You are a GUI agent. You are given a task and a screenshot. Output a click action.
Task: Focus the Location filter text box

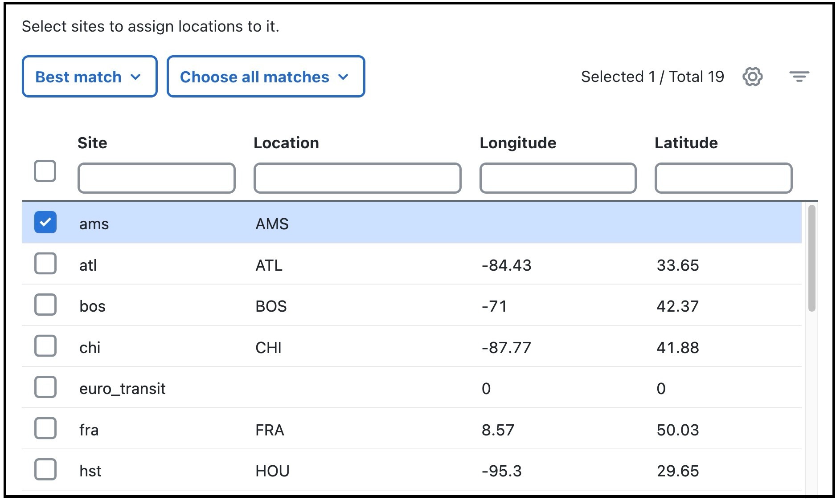tap(357, 178)
